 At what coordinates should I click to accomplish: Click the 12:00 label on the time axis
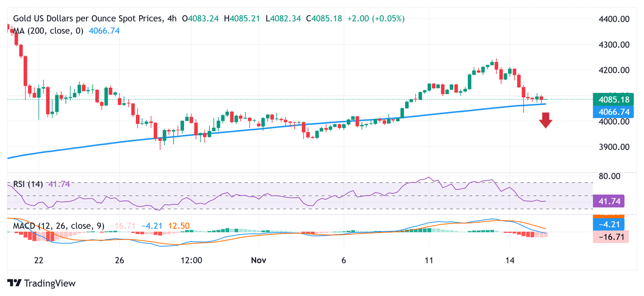(191, 260)
